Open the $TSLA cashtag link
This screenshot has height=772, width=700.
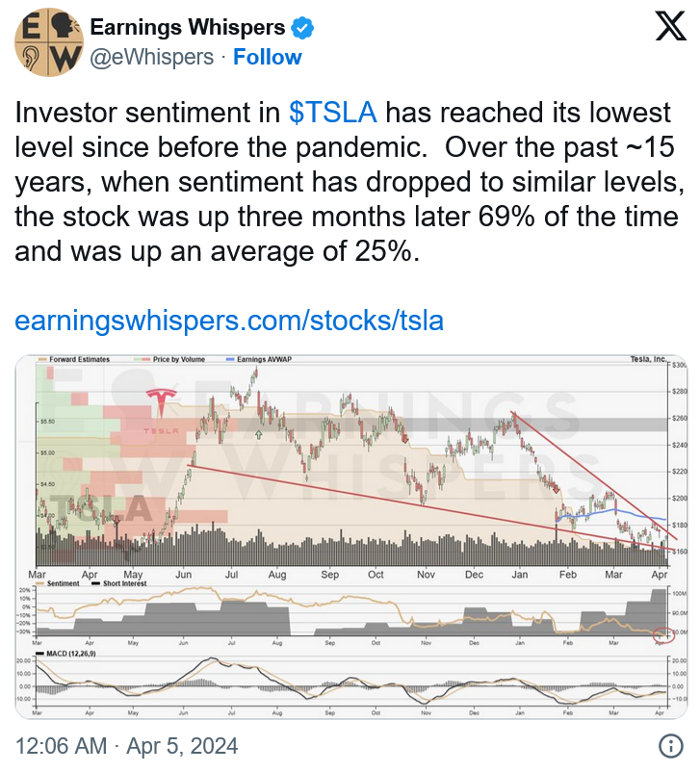point(333,113)
